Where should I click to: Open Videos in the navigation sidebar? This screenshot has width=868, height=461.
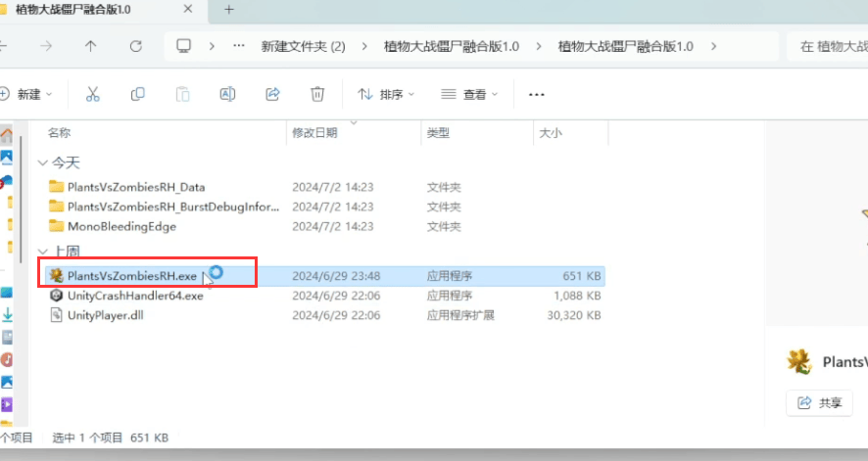[7, 404]
